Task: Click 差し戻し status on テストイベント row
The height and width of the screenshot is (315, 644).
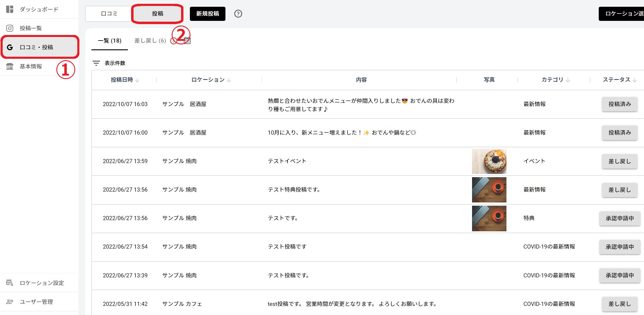Action: [620, 161]
